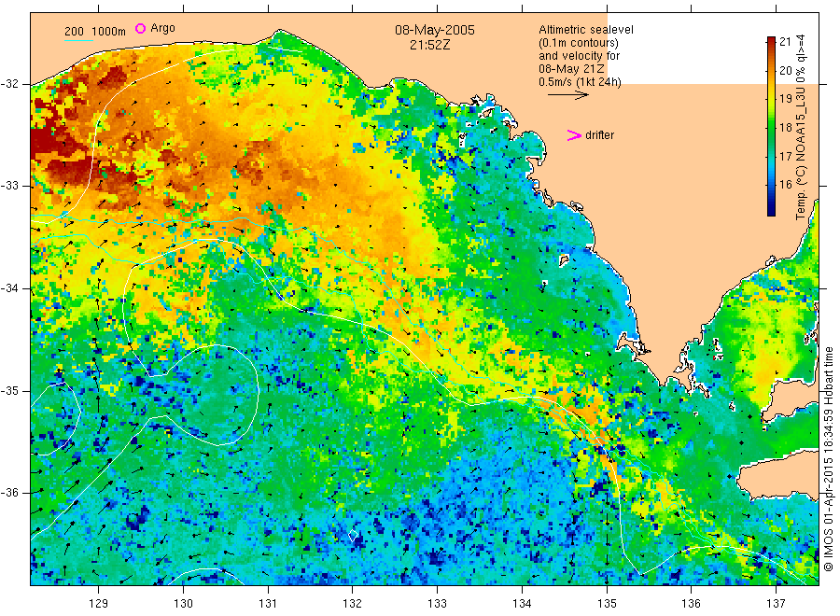Click longitude axis label 130
The image size is (840, 616).
[183, 604]
